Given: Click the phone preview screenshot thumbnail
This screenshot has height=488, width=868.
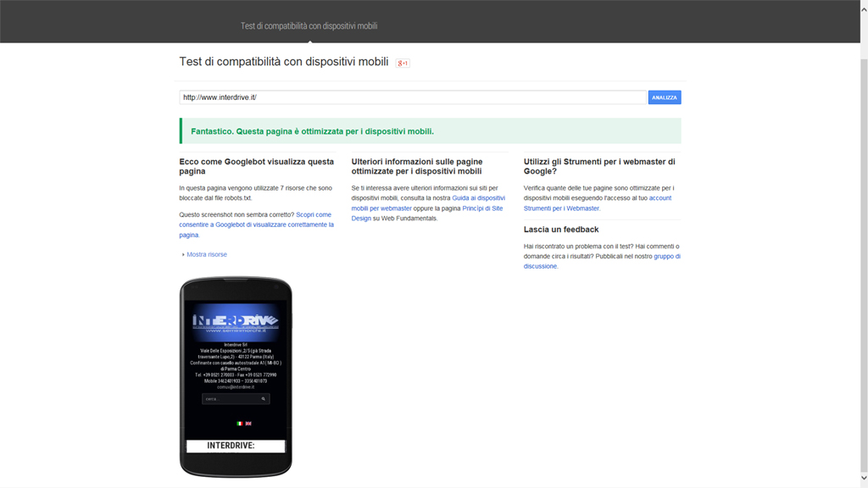Looking at the screenshot, I should pyautogui.click(x=236, y=377).
